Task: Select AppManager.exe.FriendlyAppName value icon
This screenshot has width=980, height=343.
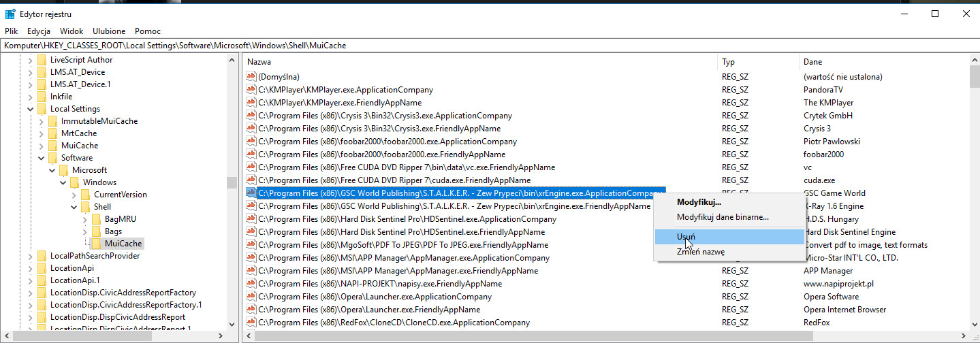Action: (x=251, y=271)
